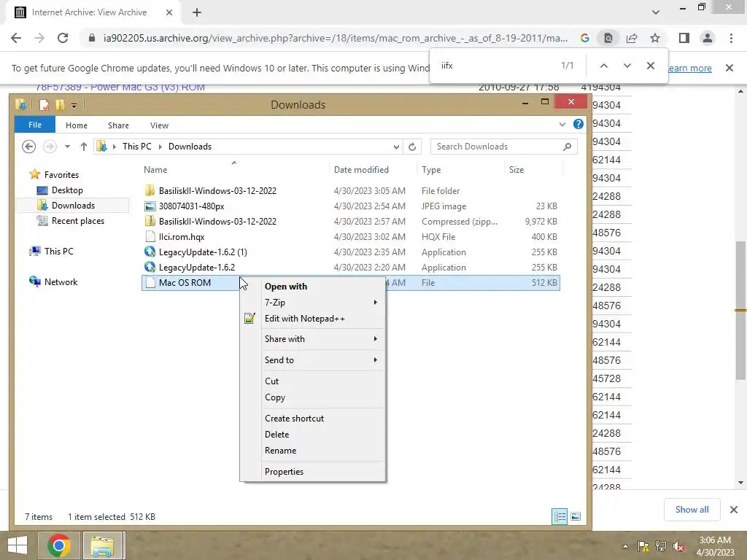The width and height of the screenshot is (747, 560).
Task: Customize Quick Access Toolbar dropdown
Action: pyautogui.click(x=74, y=105)
